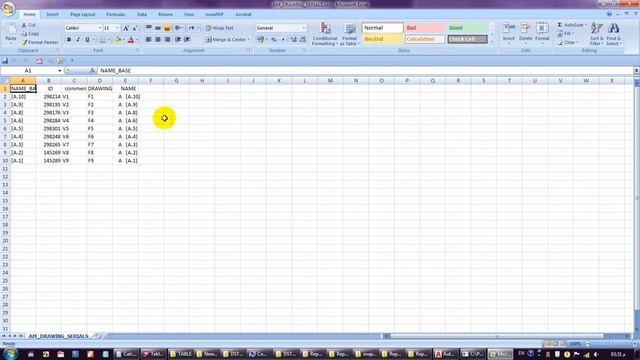Click the Cut command
640x360 pixels.
[x=29, y=25]
